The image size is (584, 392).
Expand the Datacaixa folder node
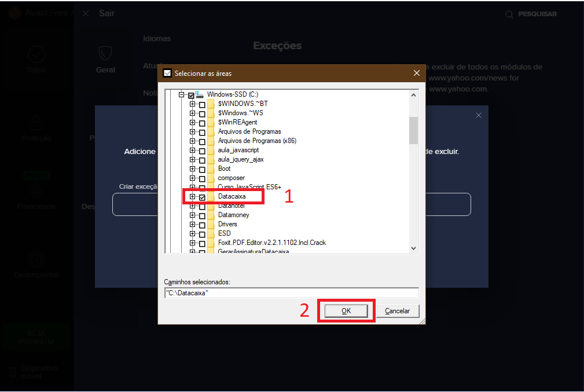(x=192, y=197)
